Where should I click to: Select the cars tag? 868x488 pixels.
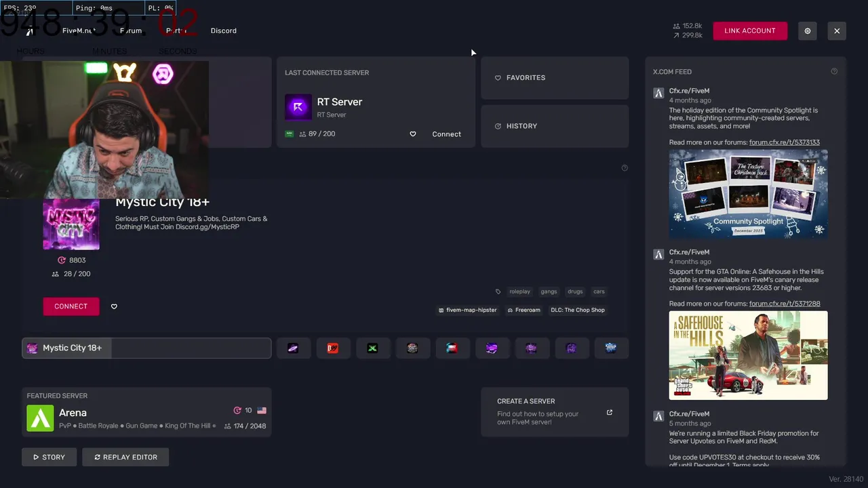click(x=599, y=291)
